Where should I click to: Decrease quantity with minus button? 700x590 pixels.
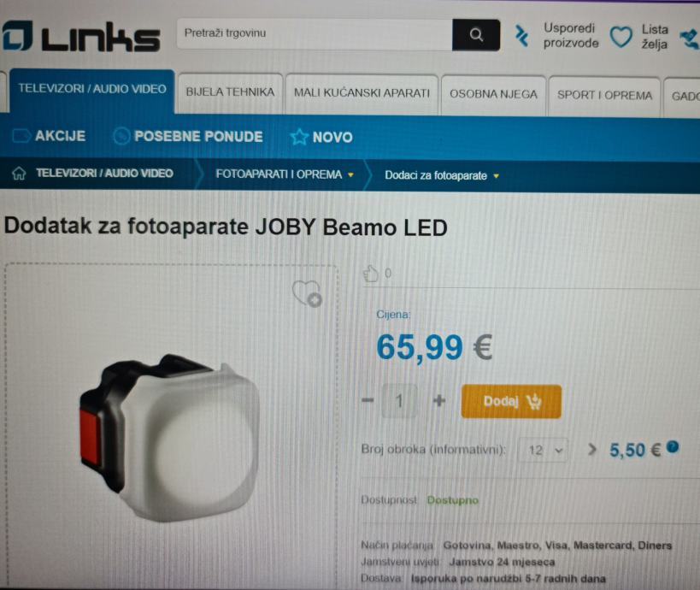pos(368,400)
